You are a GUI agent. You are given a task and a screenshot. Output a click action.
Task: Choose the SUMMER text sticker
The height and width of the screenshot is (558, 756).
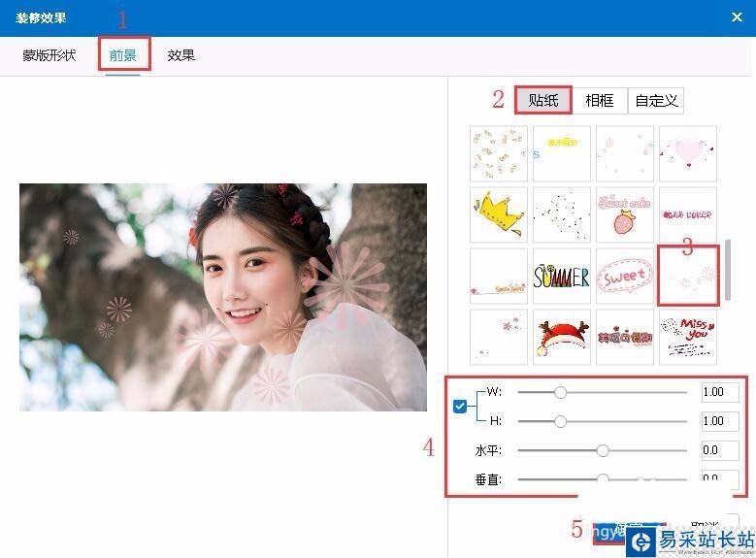click(x=562, y=276)
